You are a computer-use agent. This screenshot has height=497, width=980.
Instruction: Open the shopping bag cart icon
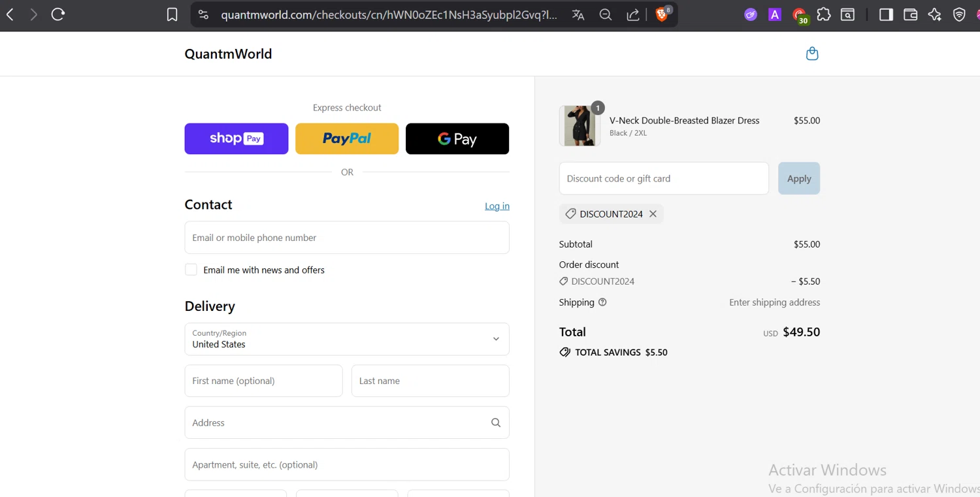tap(812, 54)
